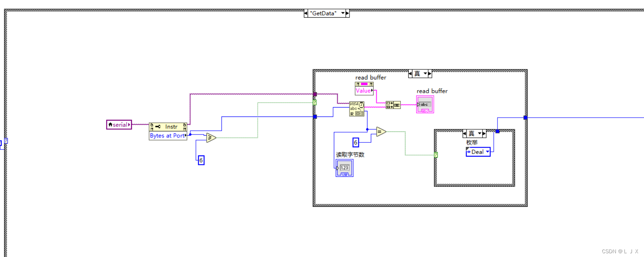
Task: Open the Deal enum constant dropdown
Action: (487, 152)
